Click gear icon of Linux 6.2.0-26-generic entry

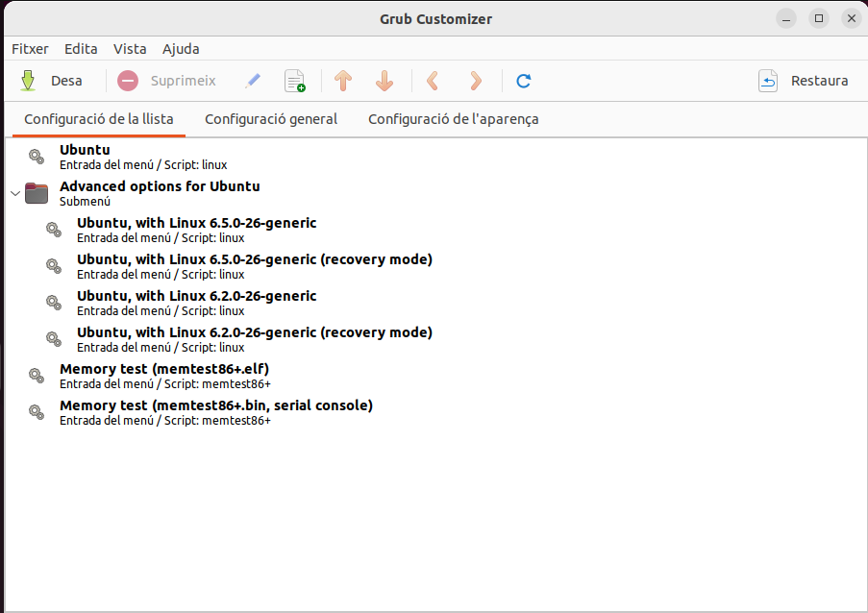point(54,303)
